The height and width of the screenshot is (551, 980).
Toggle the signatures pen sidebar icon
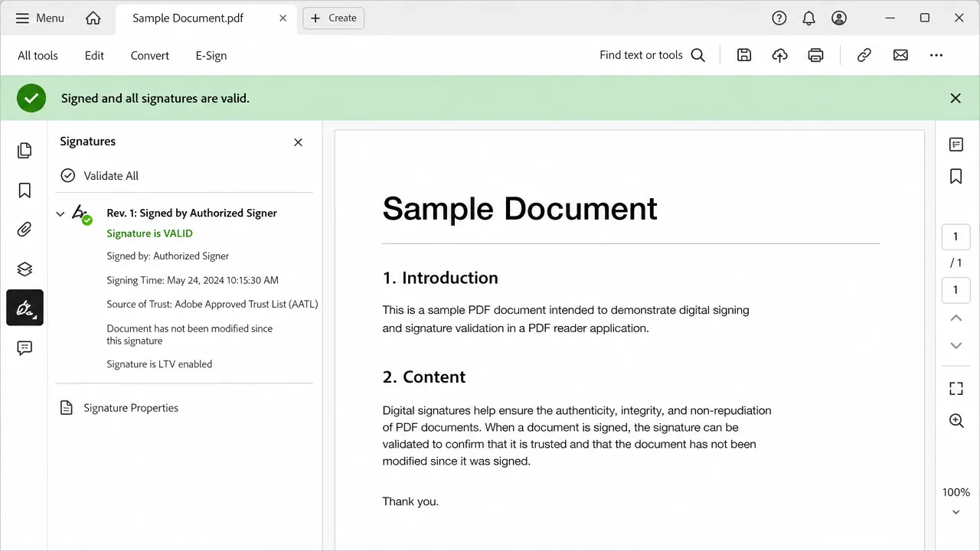24,308
